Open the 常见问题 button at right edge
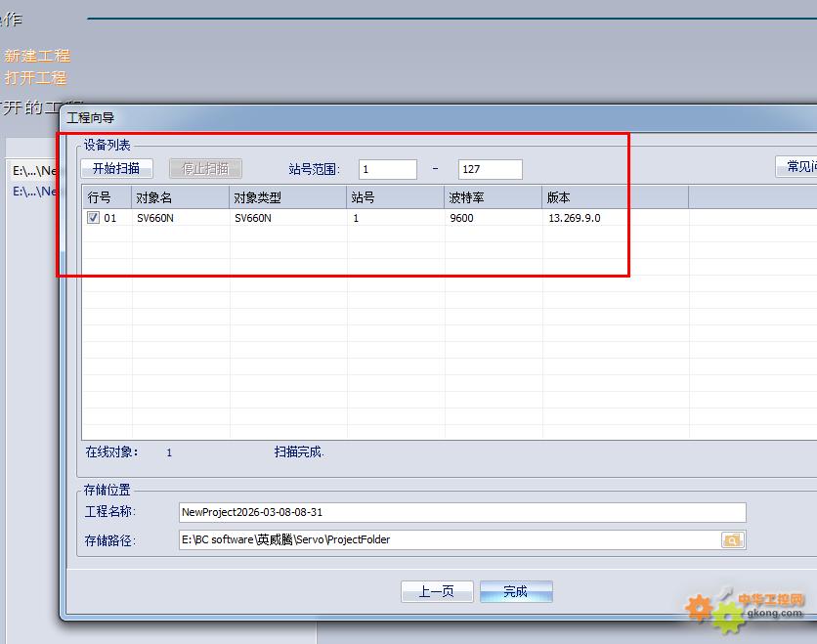The height and width of the screenshot is (644, 817). [x=796, y=167]
